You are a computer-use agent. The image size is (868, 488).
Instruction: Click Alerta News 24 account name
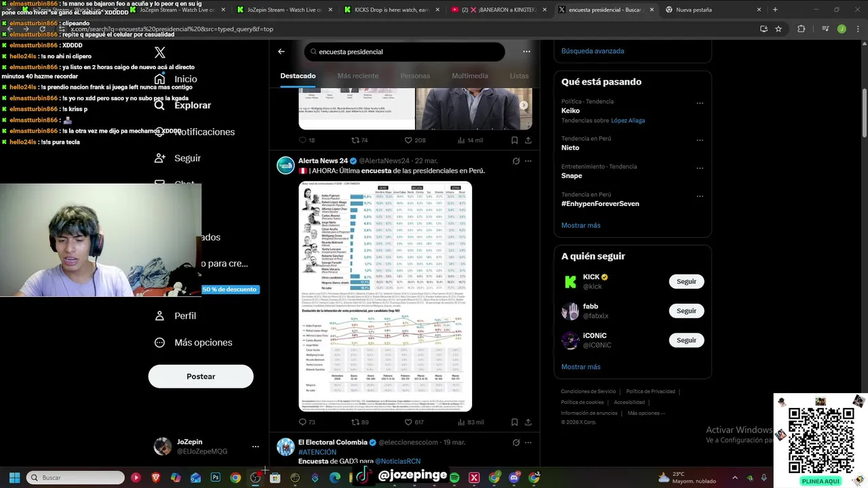[x=323, y=161]
